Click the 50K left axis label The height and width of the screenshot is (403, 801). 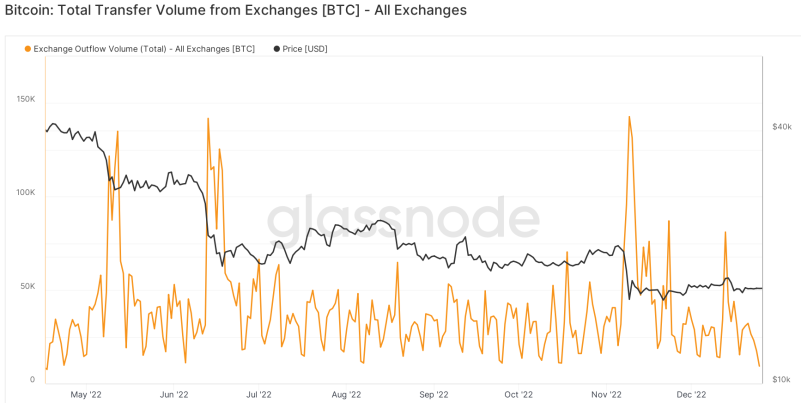pyautogui.click(x=28, y=286)
